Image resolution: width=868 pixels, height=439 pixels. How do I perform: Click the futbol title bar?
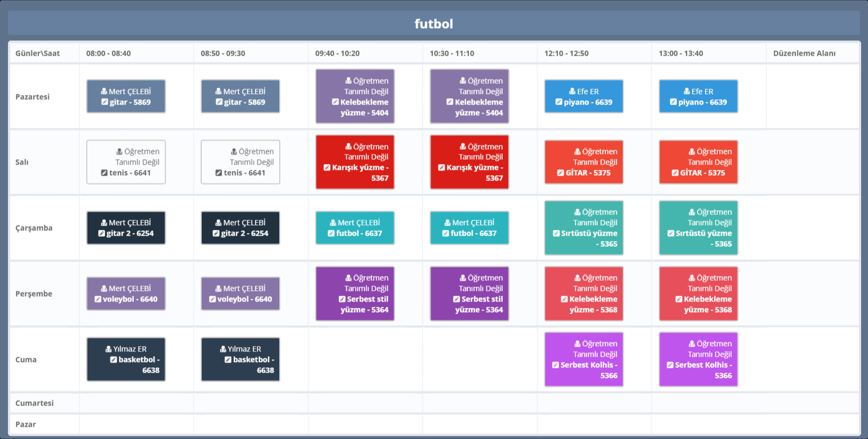(434, 24)
